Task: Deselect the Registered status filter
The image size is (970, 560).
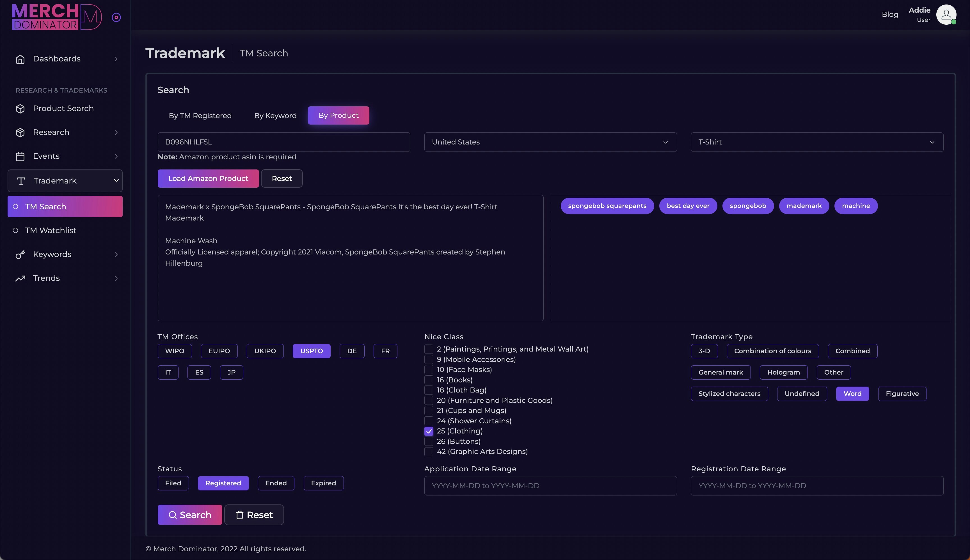Action: point(223,483)
